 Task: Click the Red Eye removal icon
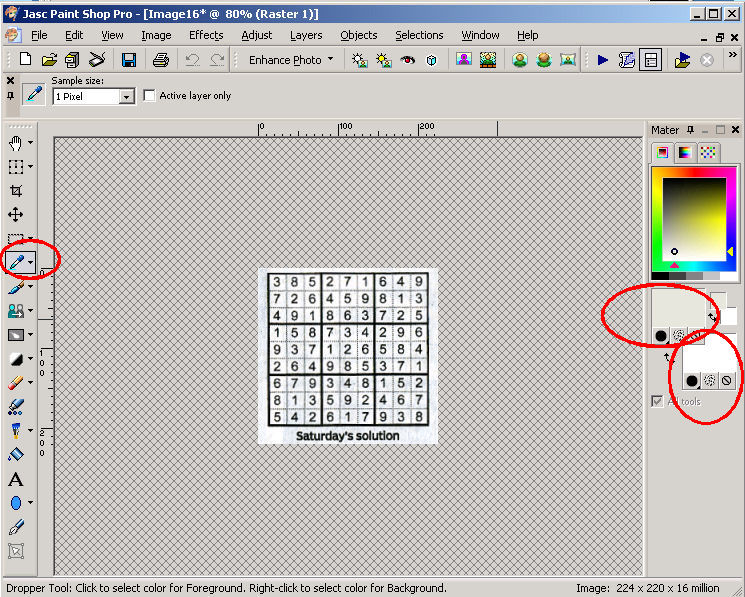[407, 60]
